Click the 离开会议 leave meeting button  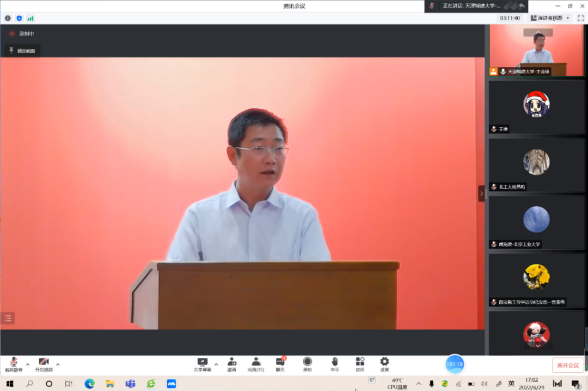[568, 365]
